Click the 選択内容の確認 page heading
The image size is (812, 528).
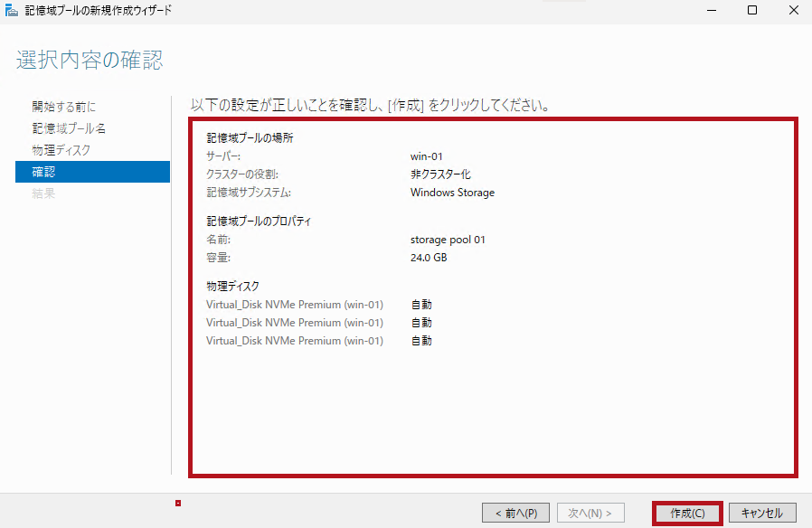[90, 61]
